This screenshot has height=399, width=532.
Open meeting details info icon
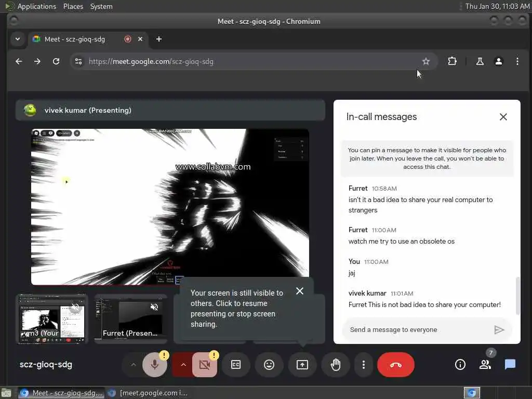pos(460,365)
